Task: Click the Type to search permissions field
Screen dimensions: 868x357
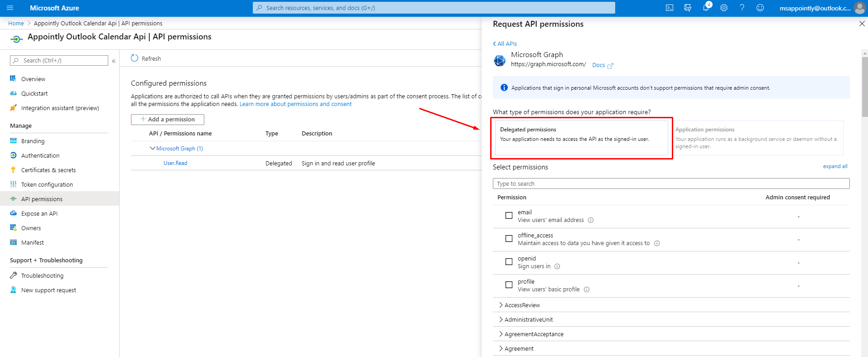Action: click(671, 183)
